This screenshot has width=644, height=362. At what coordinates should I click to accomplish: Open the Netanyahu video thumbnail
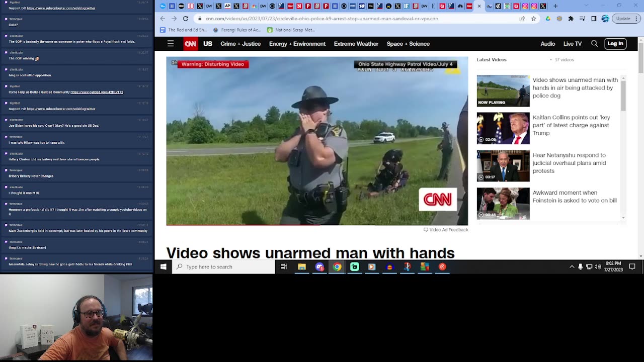point(503,166)
